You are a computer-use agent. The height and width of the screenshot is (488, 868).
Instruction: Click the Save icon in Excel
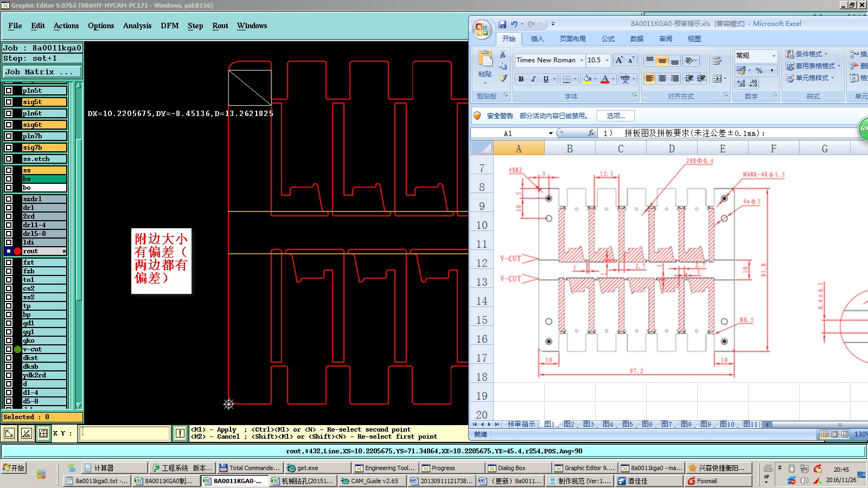502,24
